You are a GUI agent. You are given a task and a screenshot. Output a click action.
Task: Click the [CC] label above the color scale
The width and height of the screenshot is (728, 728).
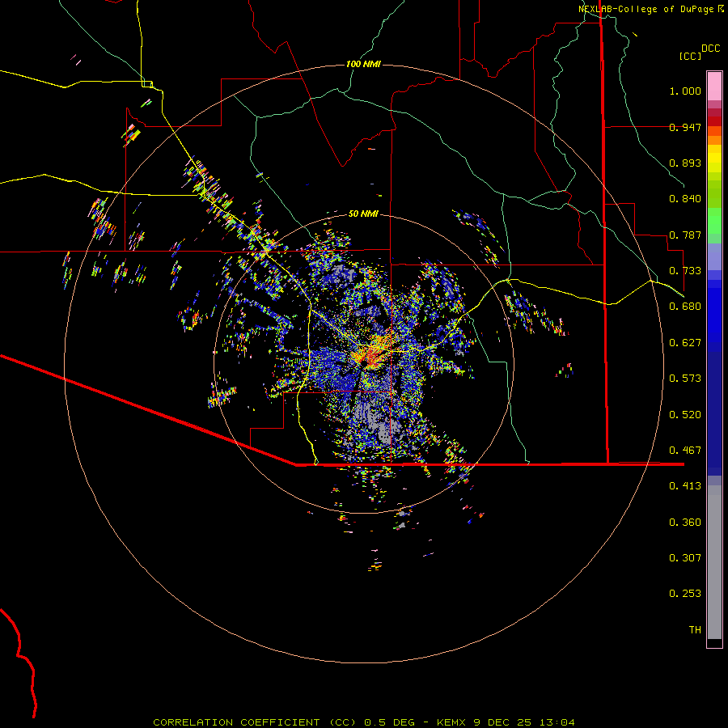690,56
